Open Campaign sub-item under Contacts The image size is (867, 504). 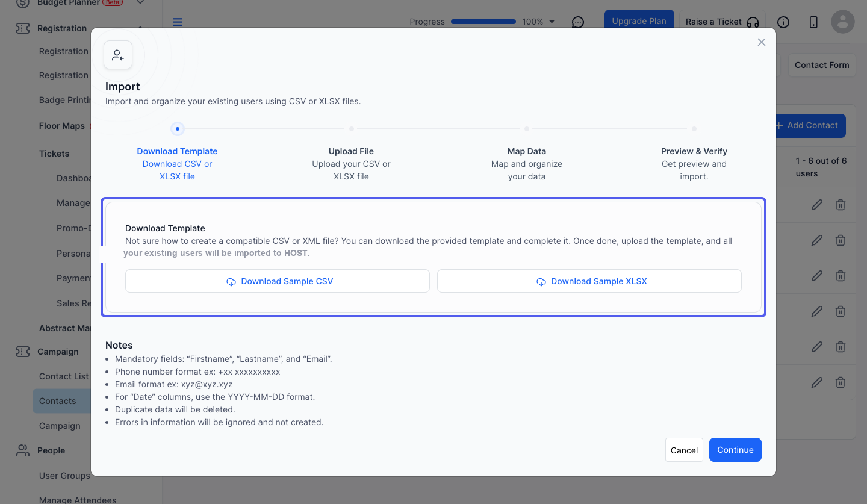click(x=60, y=426)
